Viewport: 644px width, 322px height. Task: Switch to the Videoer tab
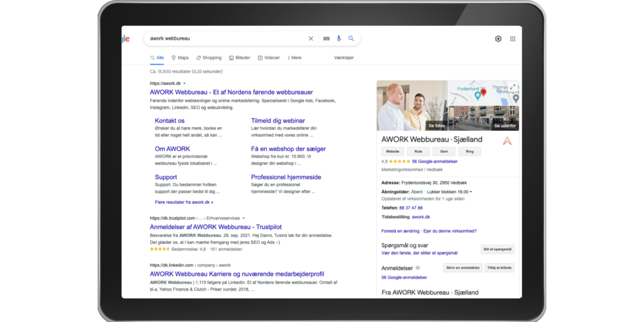[269, 58]
